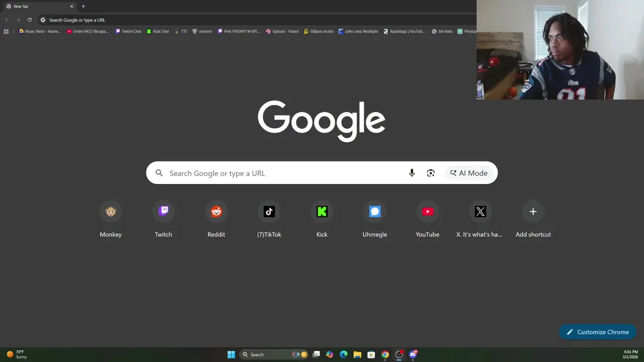Focus the Google search box
The height and width of the screenshot is (362, 644).
tap(322, 173)
